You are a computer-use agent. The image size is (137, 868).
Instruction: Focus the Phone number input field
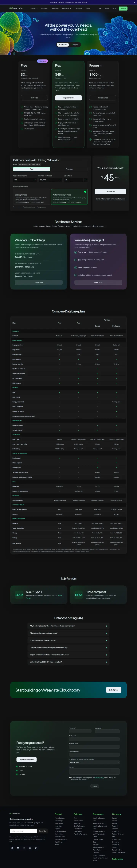[x=95, y=747]
